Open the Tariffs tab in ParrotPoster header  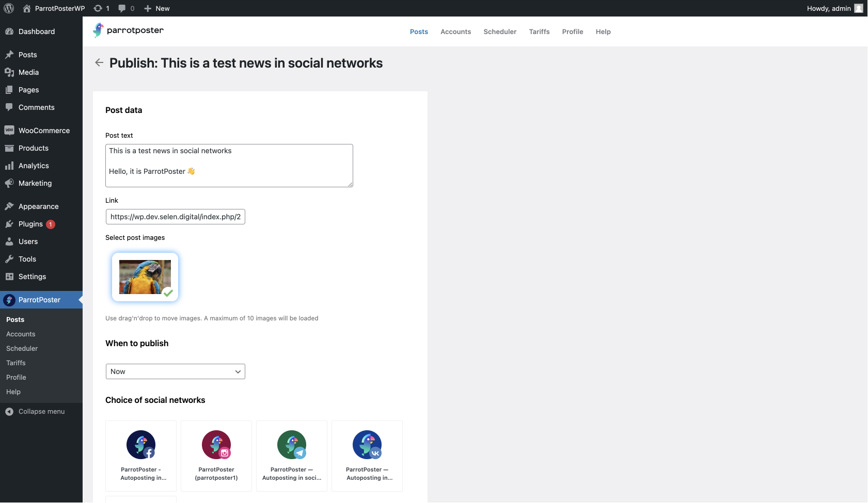[539, 31]
